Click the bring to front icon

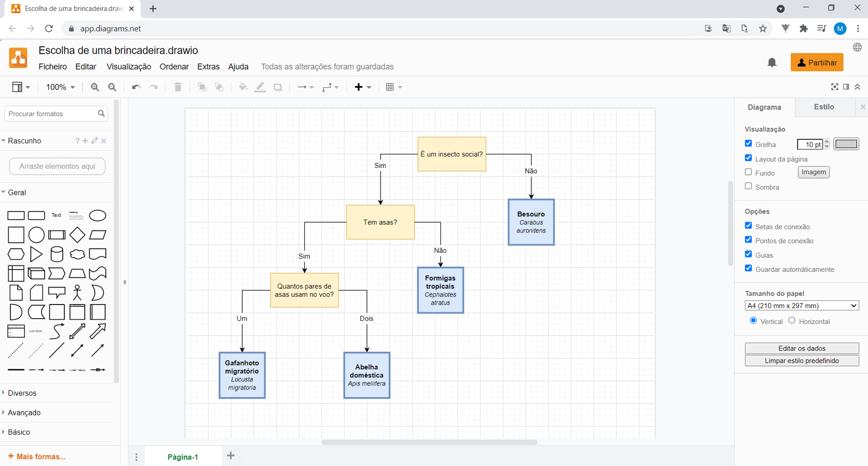tap(202, 87)
